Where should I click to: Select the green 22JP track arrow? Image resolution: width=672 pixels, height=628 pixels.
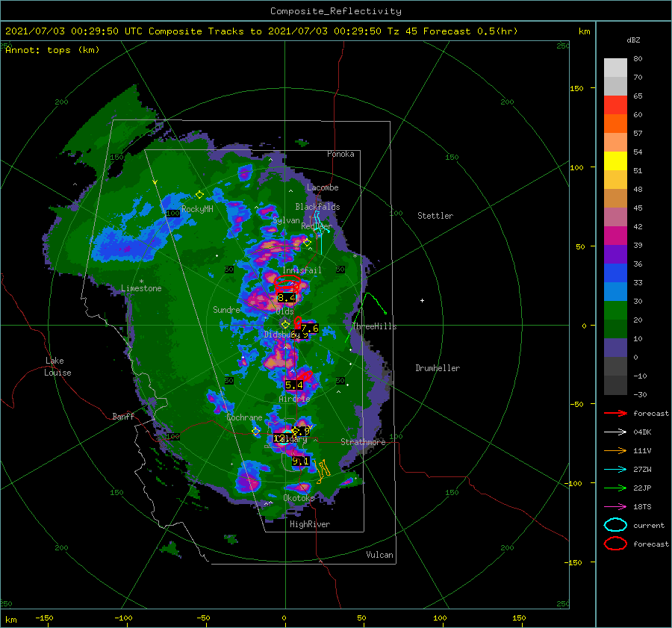(x=615, y=488)
